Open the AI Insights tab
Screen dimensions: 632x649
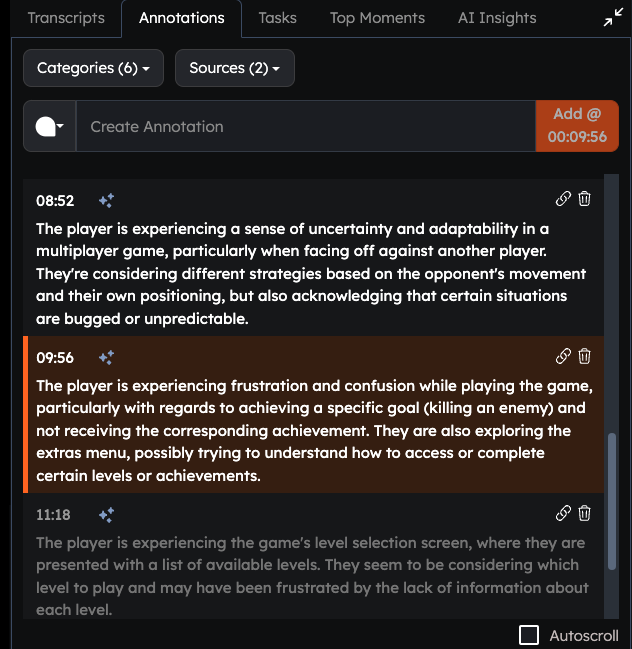click(497, 18)
